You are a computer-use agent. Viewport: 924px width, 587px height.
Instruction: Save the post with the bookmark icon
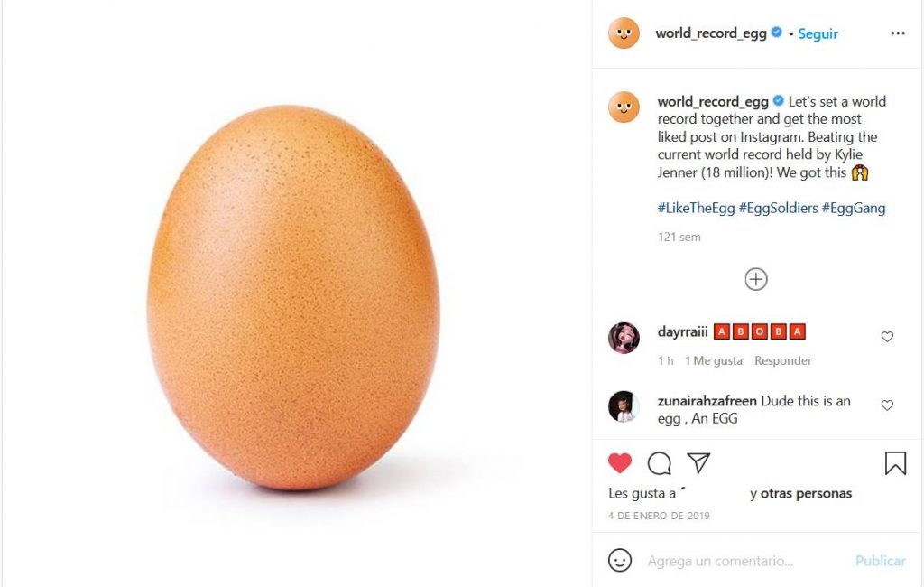pyautogui.click(x=895, y=463)
